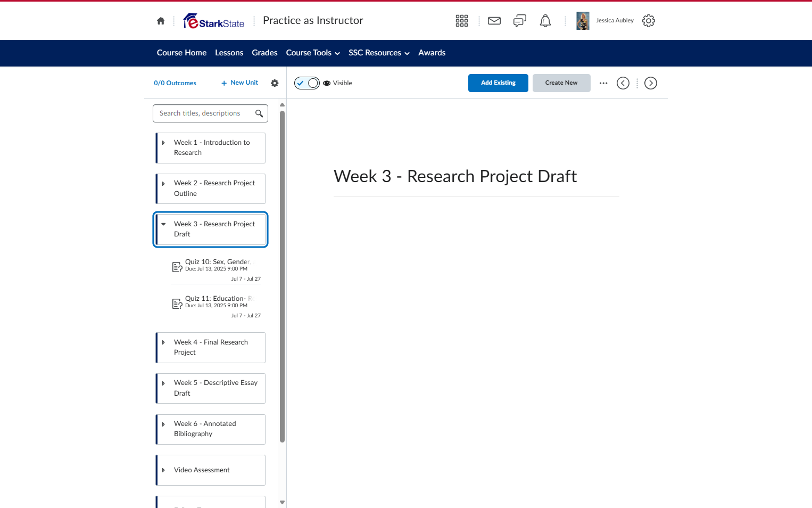Viewport: 812px width, 508px height.
Task: Click Quiz 10 date range Jul 7 - Jul 27
Action: [x=246, y=279]
